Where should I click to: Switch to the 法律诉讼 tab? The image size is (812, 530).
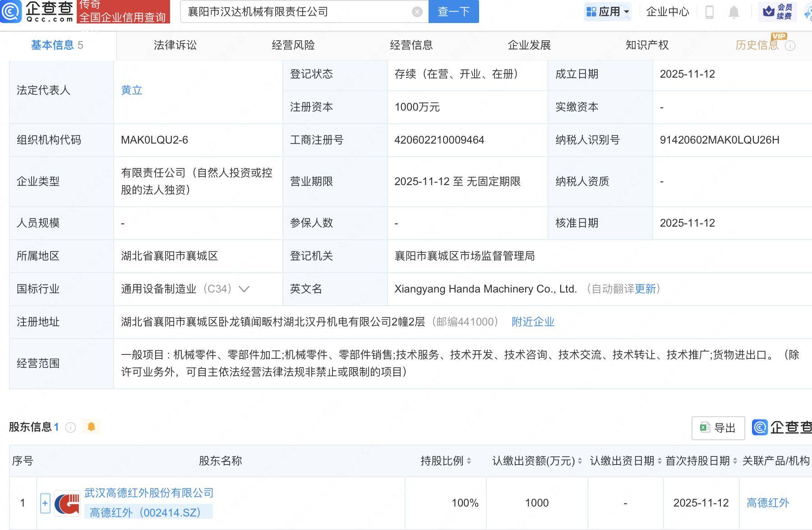pos(176,45)
